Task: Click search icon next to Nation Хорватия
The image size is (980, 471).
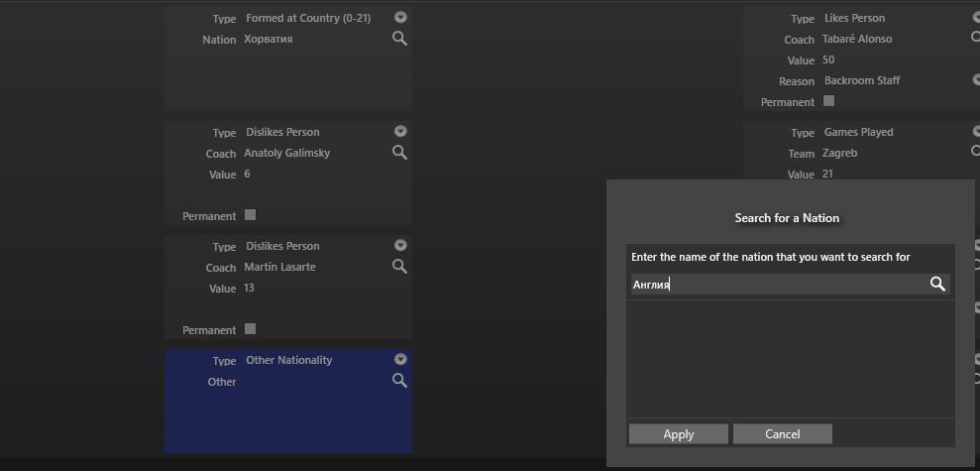Action: click(399, 39)
